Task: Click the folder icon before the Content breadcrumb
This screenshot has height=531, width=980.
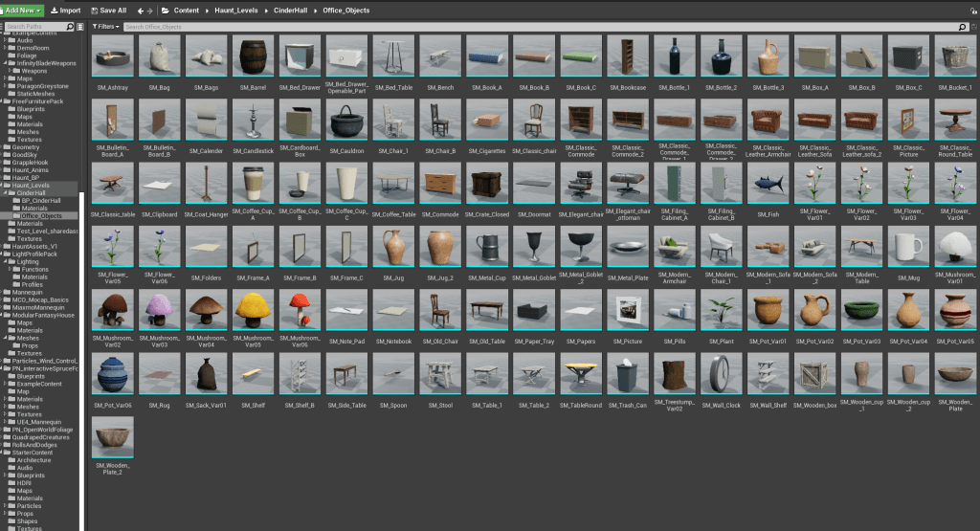Action: coord(166,10)
